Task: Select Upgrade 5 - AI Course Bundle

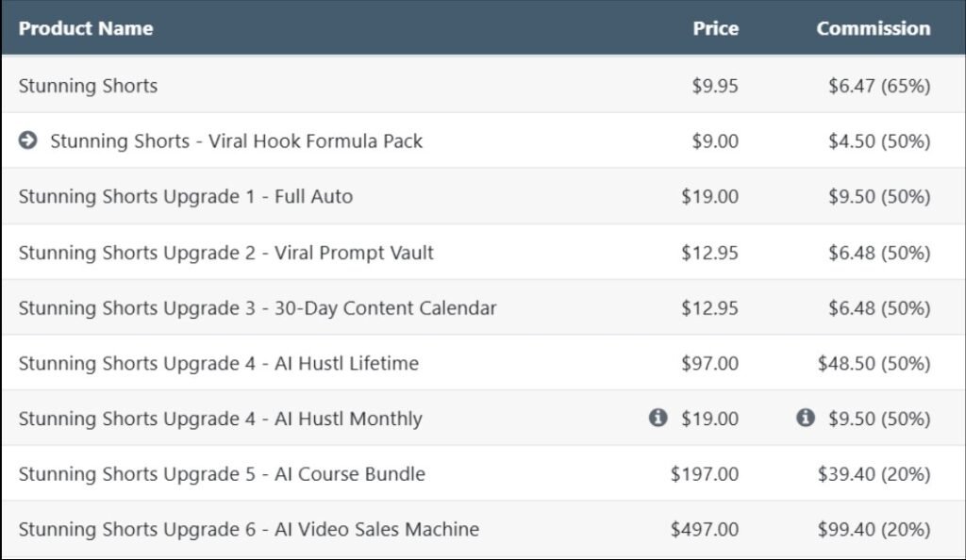Action: (x=222, y=474)
